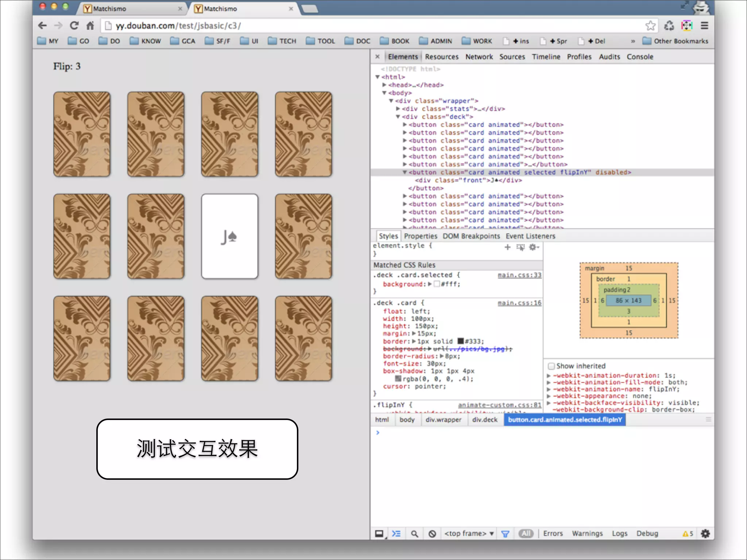
Task: Switch to the Profiles tab
Action: coord(579,57)
